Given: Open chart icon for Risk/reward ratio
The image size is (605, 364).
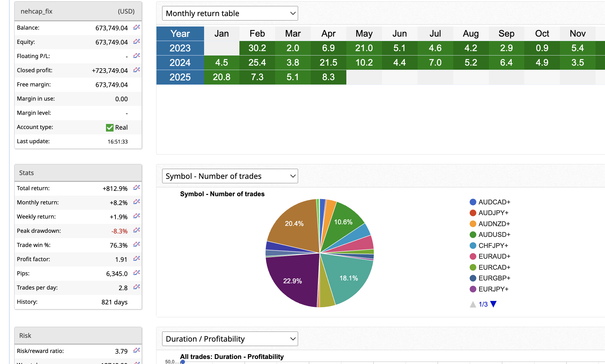Looking at the screenshot, I should click(136, 351).
